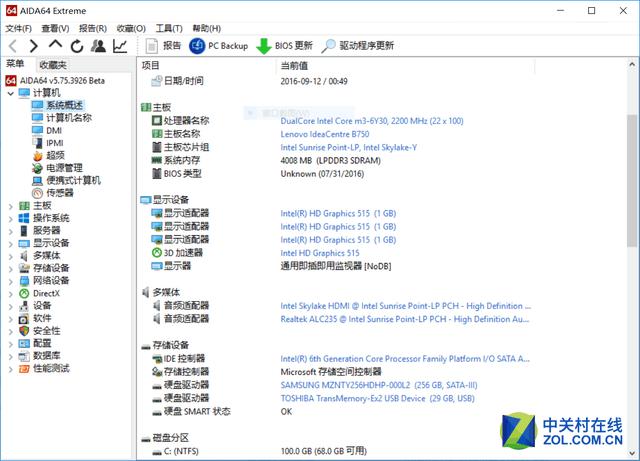Open the SAMSUNG MZNTY256HDHP-000L2 link
Viewport: 640px width, 461px height.
pos(379,385)
